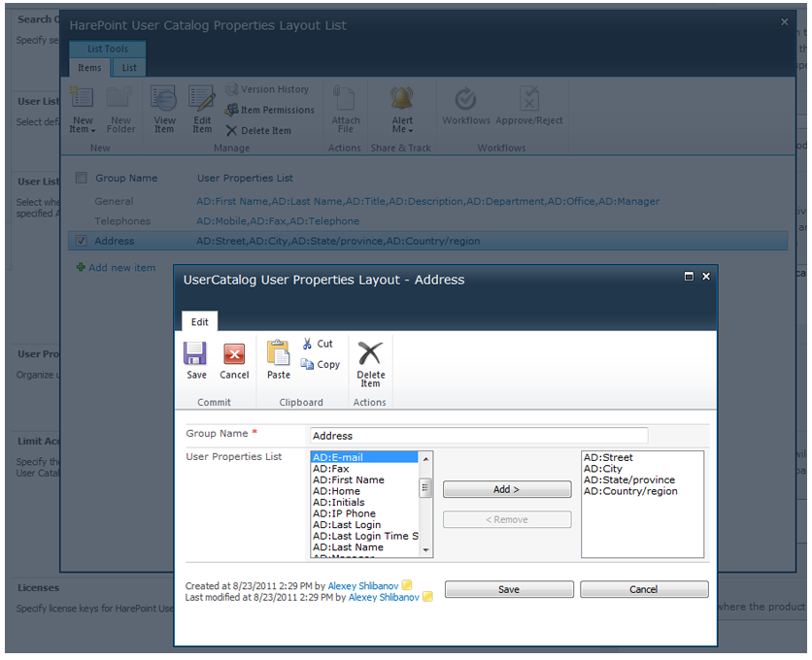The width and height of the screenshot is (812, 660).
Task: Click the Copy icon in Clipboard group
Action: click(x=307, y=364)
